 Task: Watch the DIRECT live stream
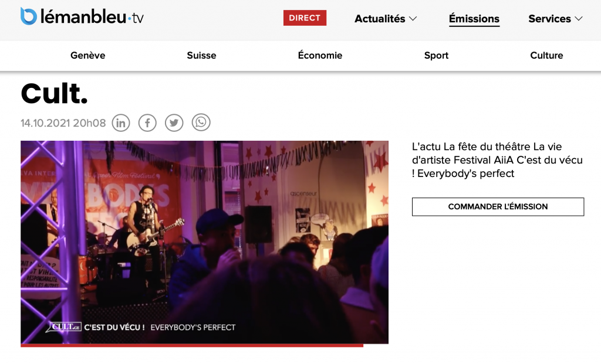[x=305, y=18]
